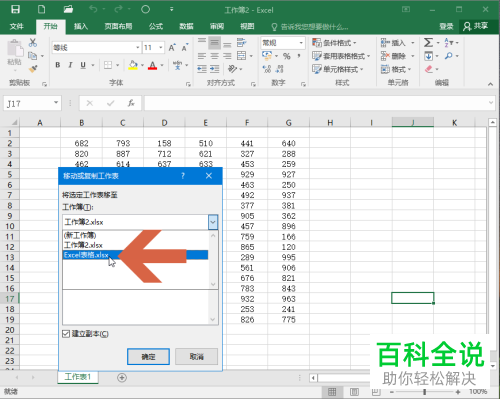Click the Open folder icon in the quick access toolbar
The width and height of the screenshot is (500, 399).
pos(68,9)
